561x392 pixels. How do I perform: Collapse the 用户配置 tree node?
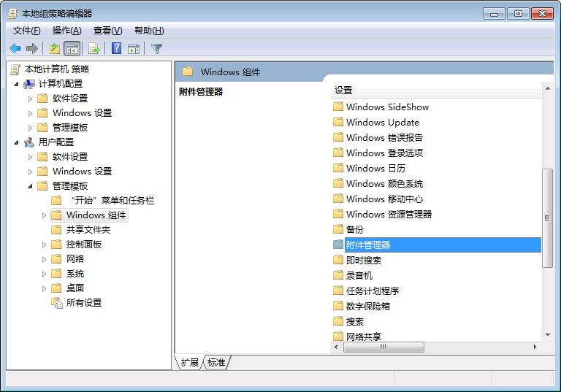(16, 142)
